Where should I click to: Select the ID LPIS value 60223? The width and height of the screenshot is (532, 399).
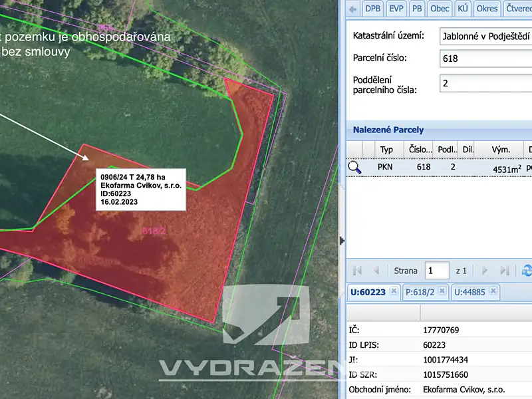[434, 345]
